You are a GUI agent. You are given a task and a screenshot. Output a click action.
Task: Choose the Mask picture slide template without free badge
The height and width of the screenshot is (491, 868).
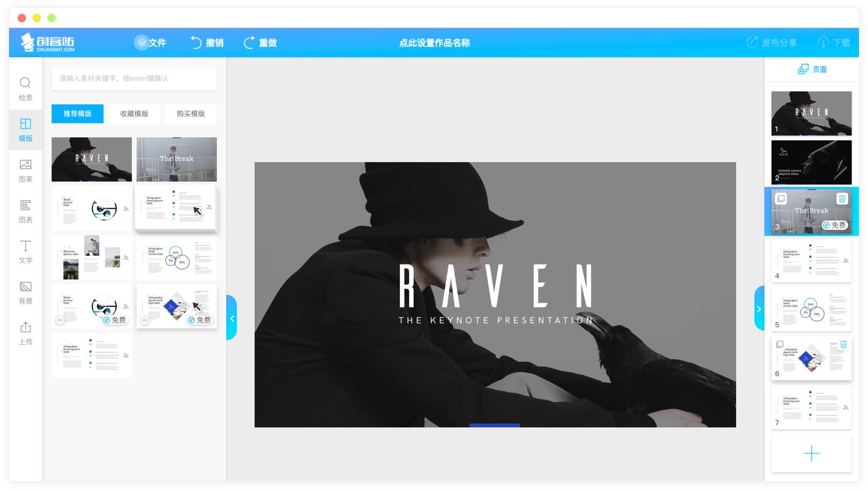[91, 208]
